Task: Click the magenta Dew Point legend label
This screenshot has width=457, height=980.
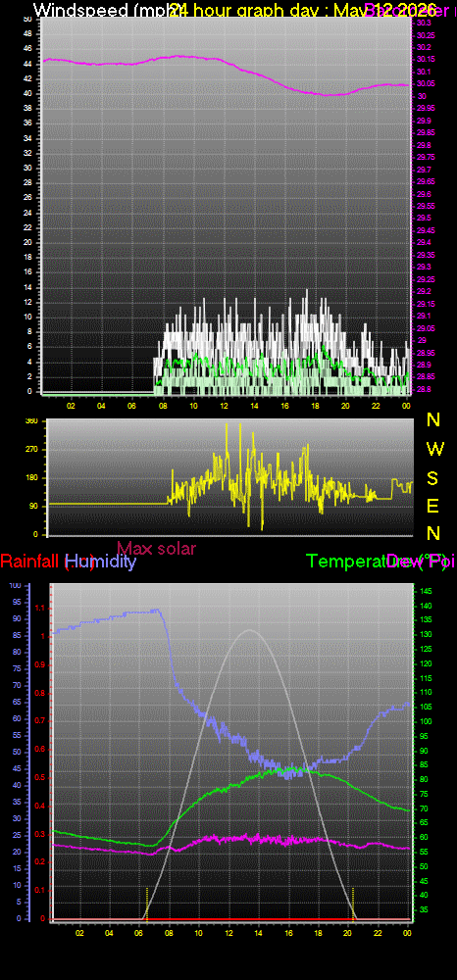Action: (x=418, y=562)
